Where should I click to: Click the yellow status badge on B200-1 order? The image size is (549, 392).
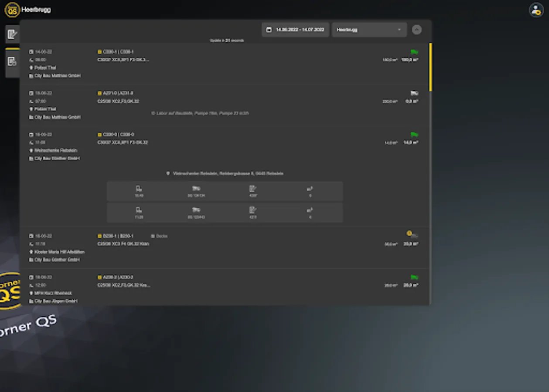pos(410,234)
